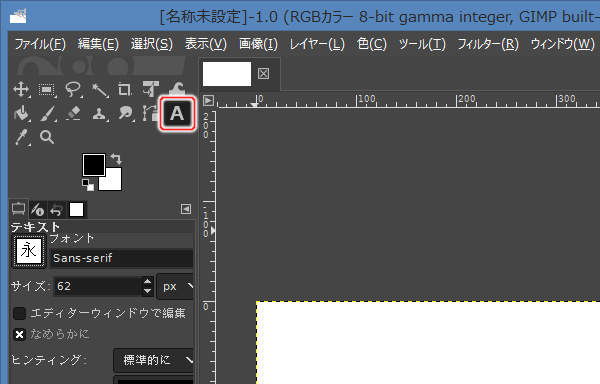
Task: Click the GIMP Wilber window icon
Action: 18,16
